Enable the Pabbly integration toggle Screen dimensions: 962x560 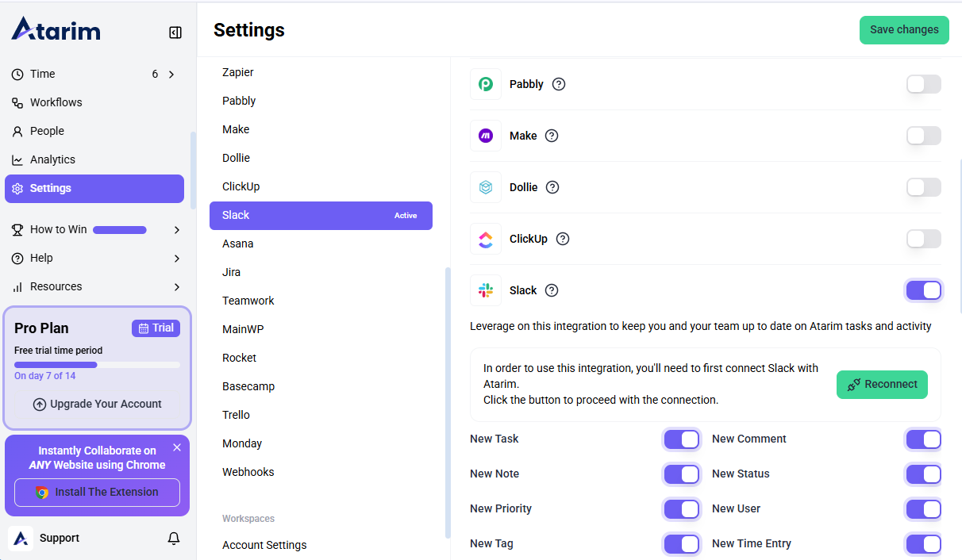[x=924, y=84]
